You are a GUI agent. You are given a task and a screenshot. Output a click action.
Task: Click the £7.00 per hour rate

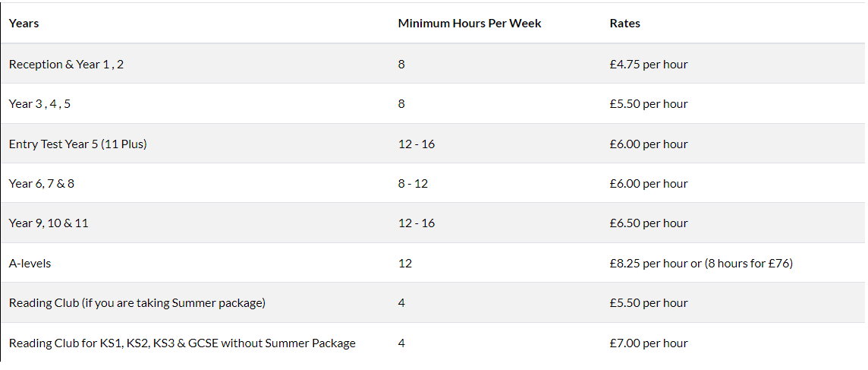pos(648,343)
